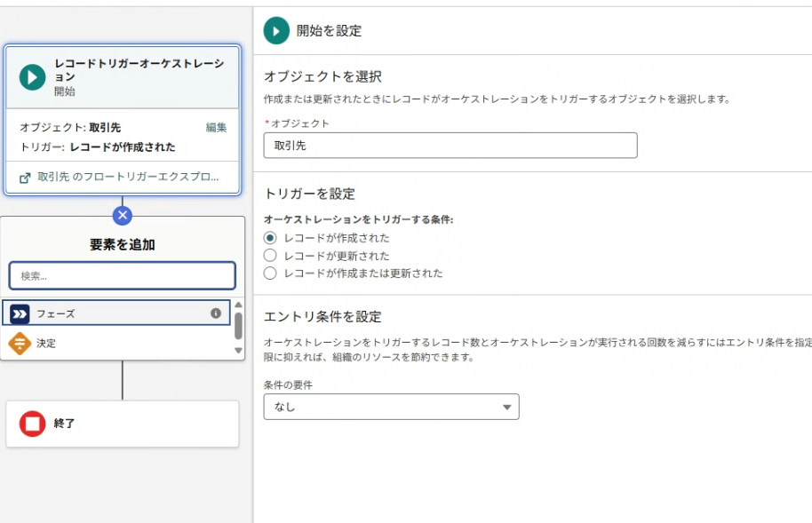Open 取引先 のフロートリガーエクスプローラー link

coord(128,177)
